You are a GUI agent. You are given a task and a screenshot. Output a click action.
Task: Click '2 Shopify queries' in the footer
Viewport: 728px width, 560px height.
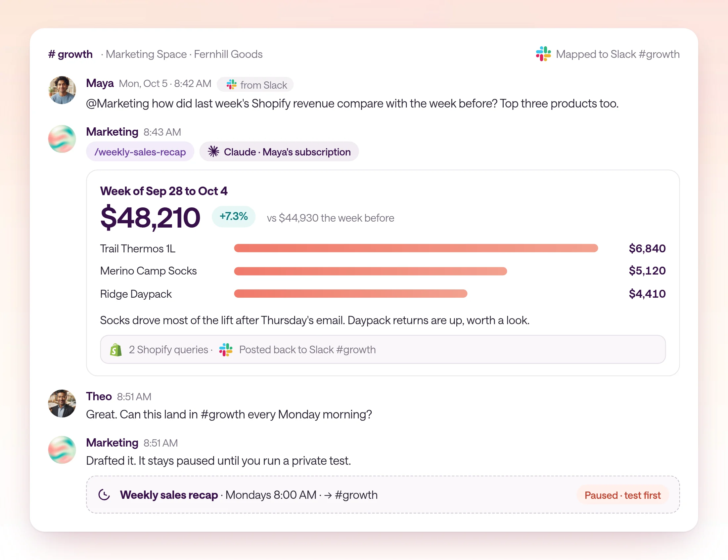click(x=168, y=349)
